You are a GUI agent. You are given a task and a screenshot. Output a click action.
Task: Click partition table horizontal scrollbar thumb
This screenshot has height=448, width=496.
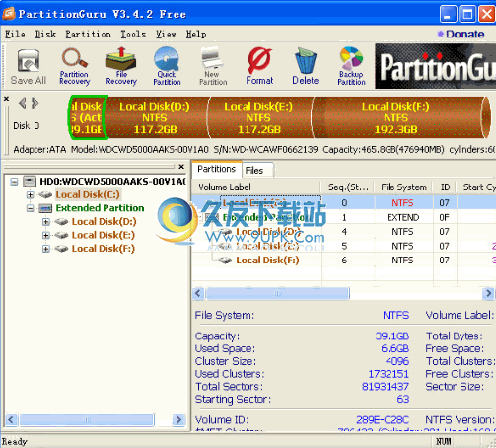pyautogui.click(x=278, y=293)
